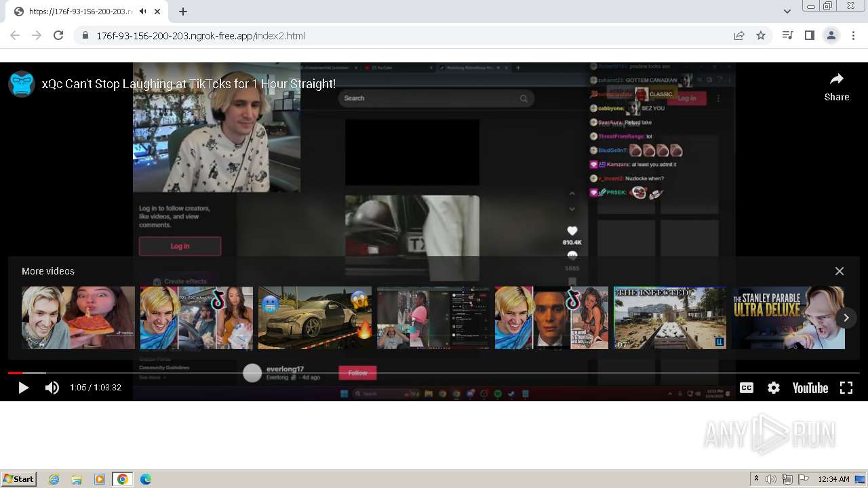Toggle closed captions CC button
This screenshot has height=488, width=868.
[x=747, y=388]
